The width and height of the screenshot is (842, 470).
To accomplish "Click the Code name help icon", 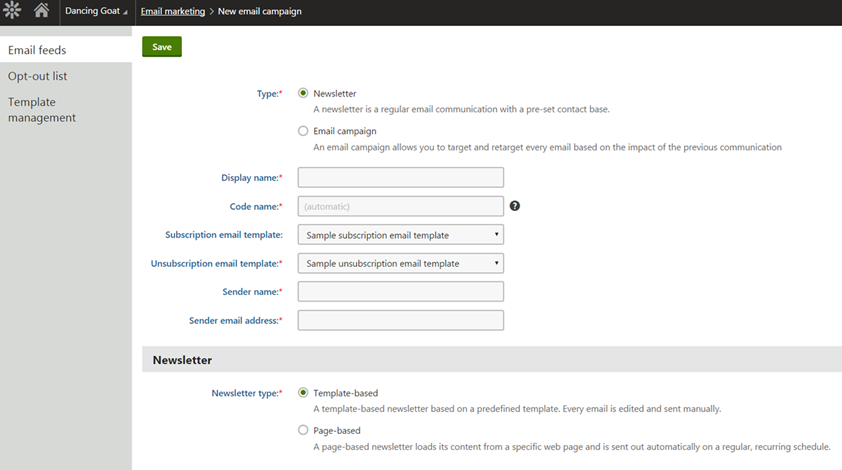I will click(x=515, y=206).
